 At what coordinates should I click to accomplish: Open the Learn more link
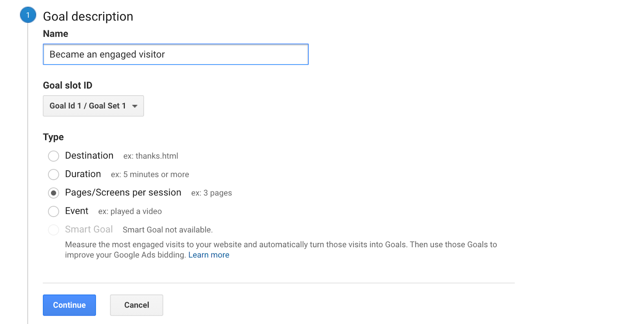208,255
